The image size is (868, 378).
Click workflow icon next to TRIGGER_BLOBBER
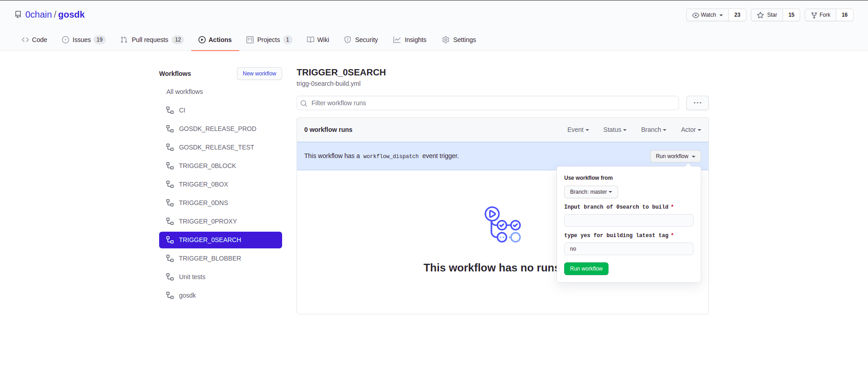170,258
